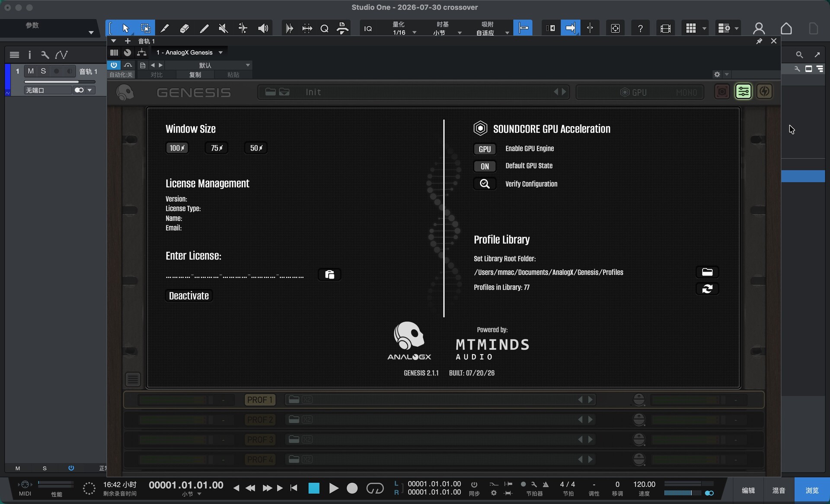Open the video player film icon
The image size is (830, 504).
[x=665, y=29]
